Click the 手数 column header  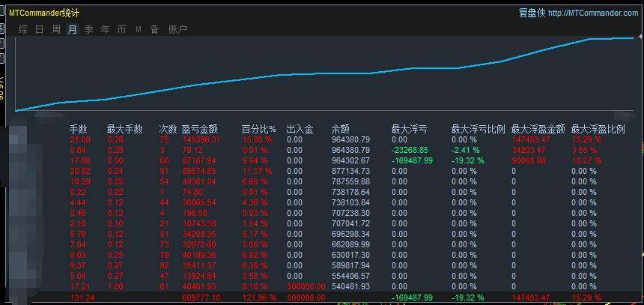coord(79,129)
